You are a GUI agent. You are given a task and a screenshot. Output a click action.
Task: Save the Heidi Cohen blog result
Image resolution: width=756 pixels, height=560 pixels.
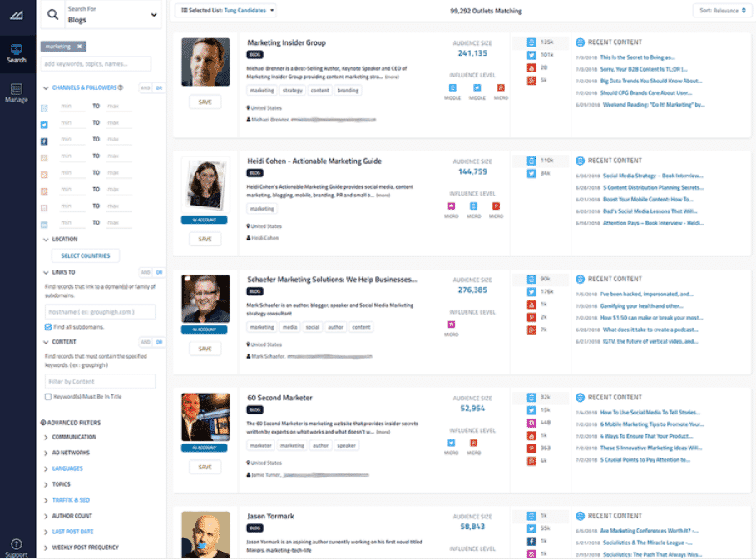(205, 239)
